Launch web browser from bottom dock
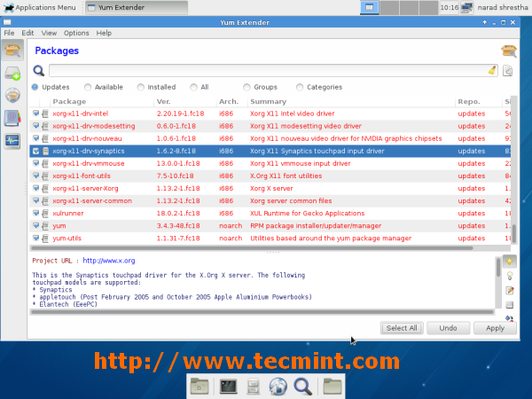 278,386
